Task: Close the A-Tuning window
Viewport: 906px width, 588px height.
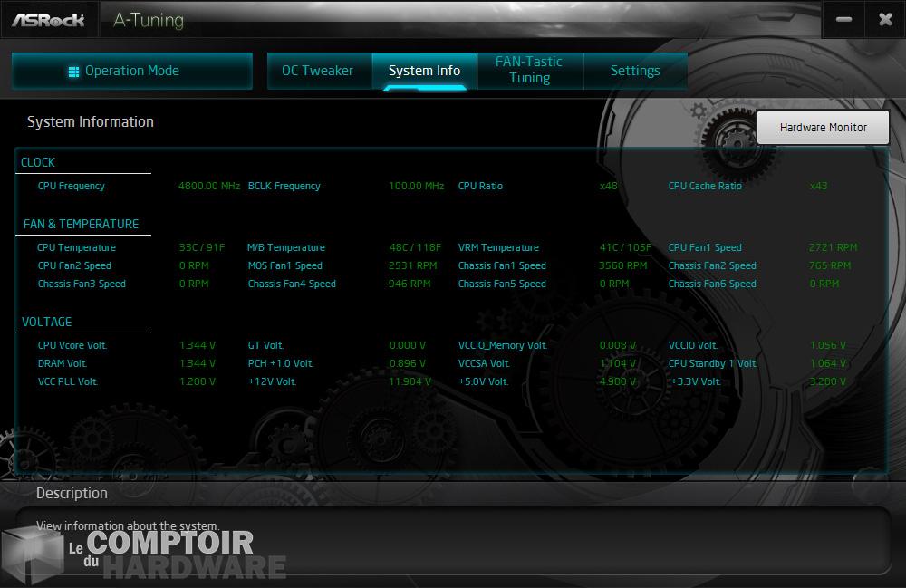Action: [x=885, y=20]
